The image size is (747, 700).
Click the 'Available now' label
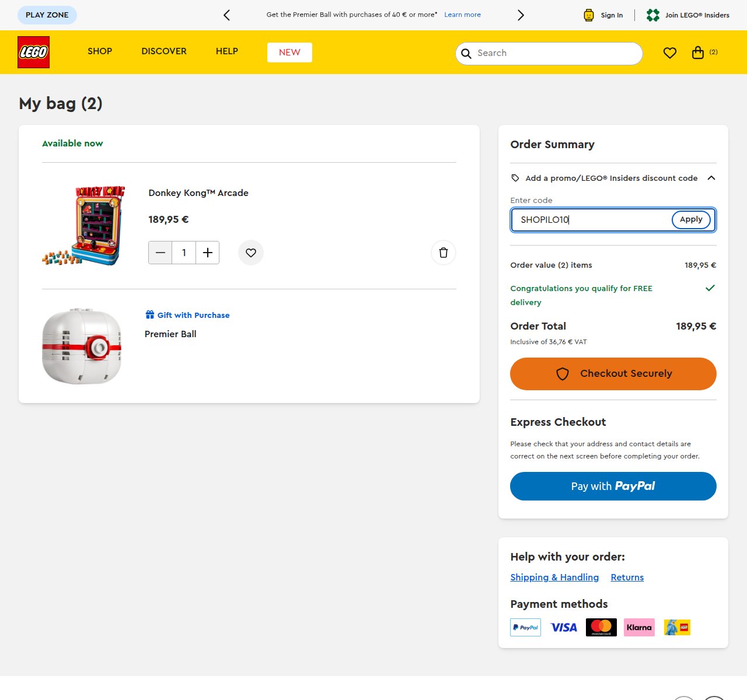[x=72, y=143]
